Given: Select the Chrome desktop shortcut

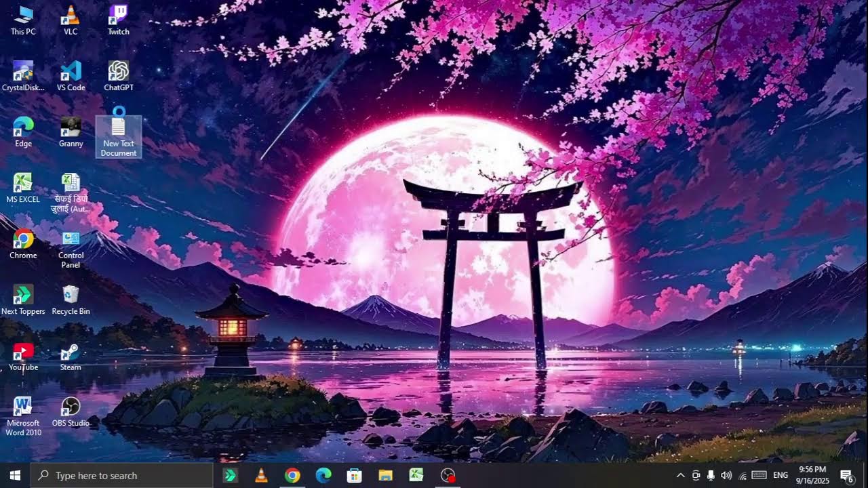Looking at the screenshot, I should coord(23,244).
